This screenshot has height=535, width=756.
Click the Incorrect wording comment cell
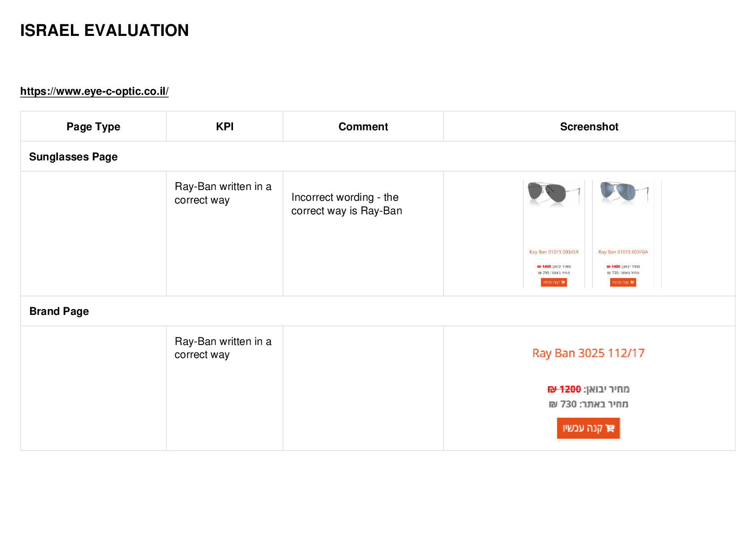click(363, 234)
